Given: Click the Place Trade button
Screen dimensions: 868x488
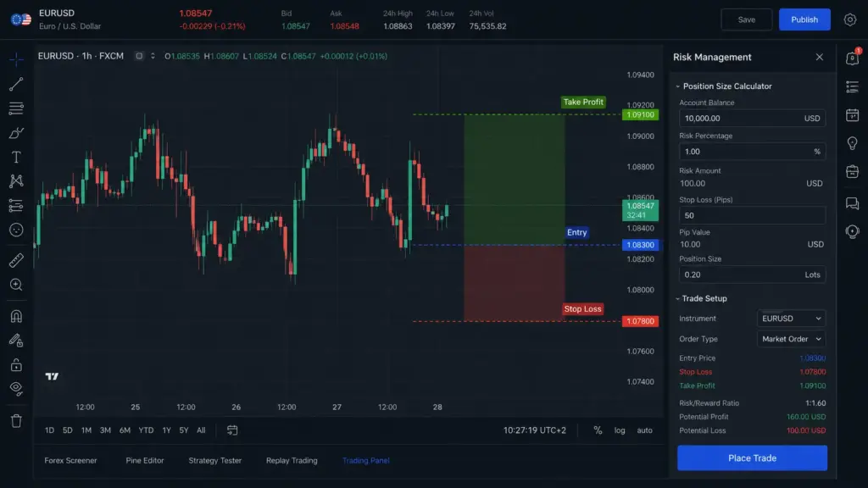Looking at the screenshot, I should pos(753,458).
